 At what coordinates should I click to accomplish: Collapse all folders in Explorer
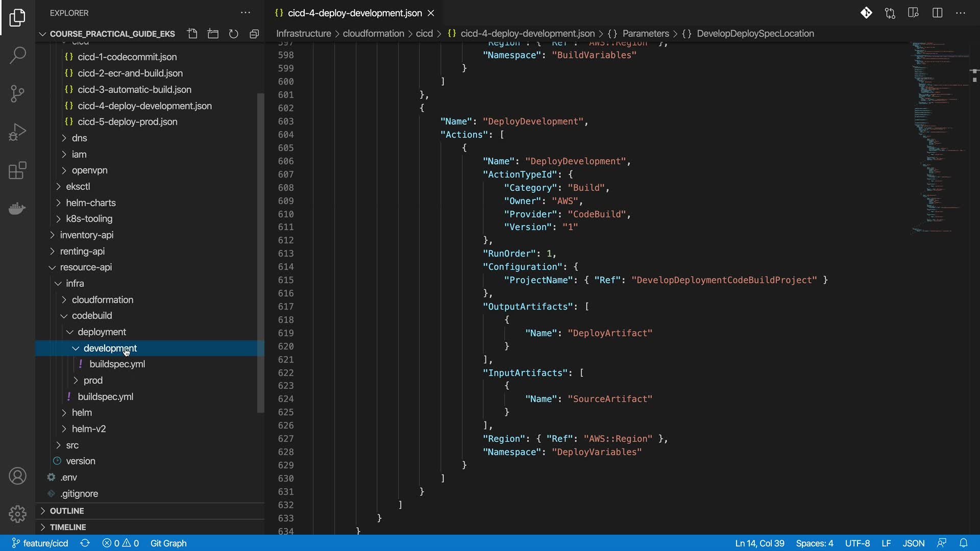pos(254,34)
